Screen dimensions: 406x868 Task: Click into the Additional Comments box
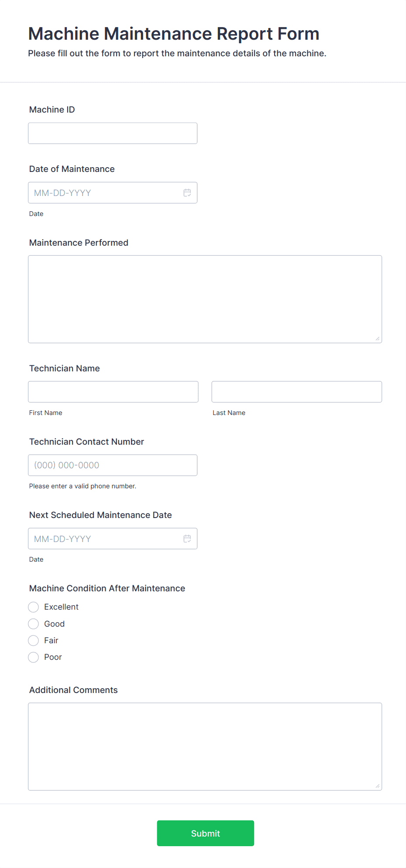tap(205, 746)
